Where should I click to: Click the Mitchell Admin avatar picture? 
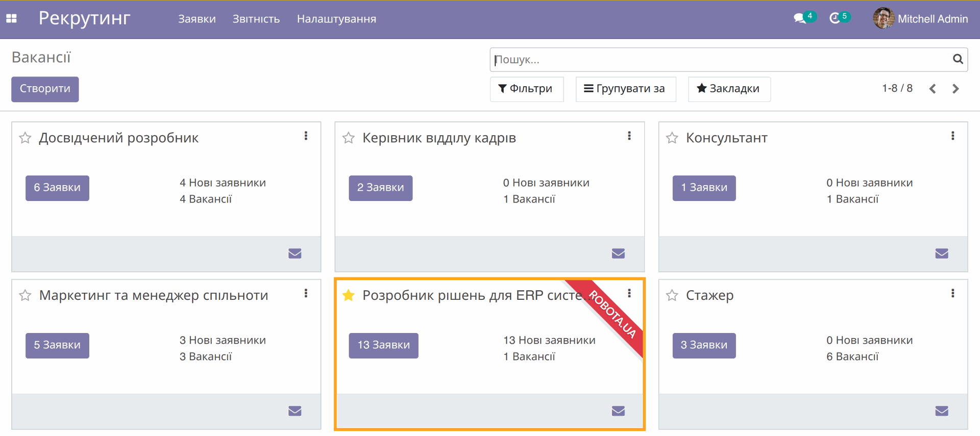point(884,19)
